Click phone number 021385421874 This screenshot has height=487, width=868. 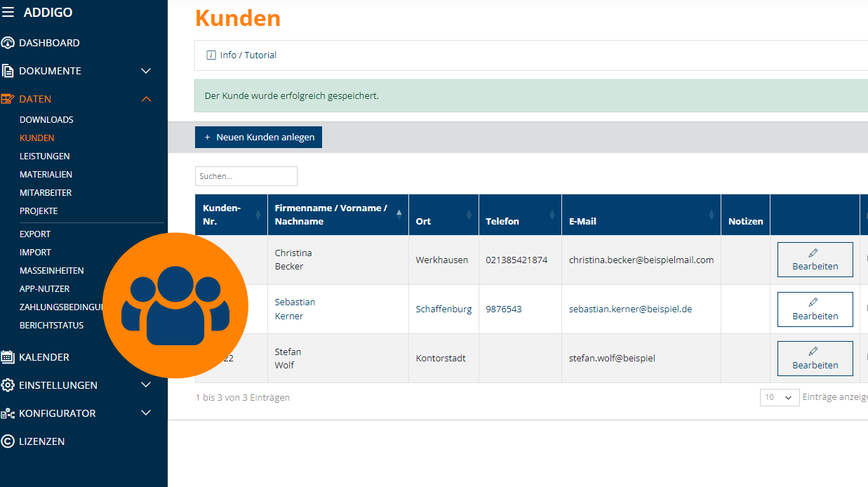click(516, 260)
